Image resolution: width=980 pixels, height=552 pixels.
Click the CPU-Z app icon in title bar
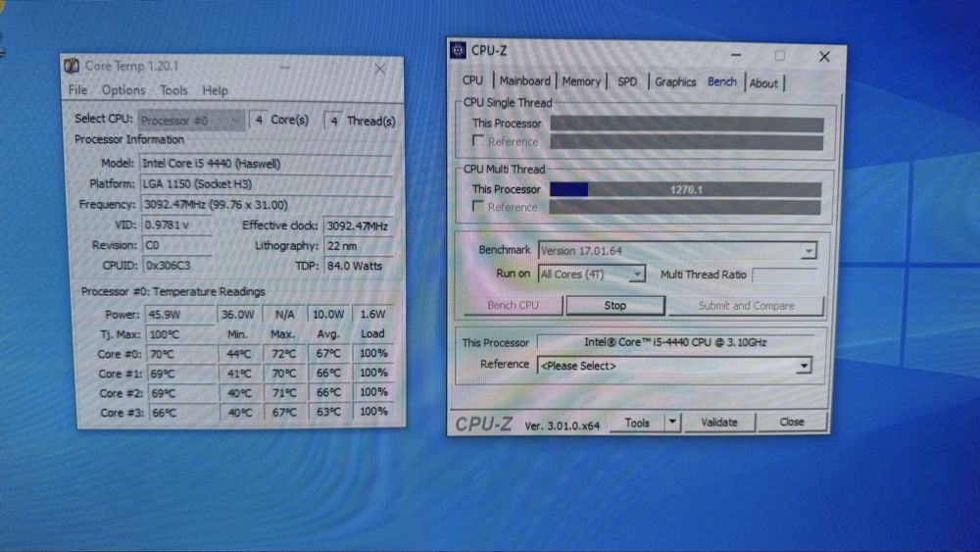458,50
